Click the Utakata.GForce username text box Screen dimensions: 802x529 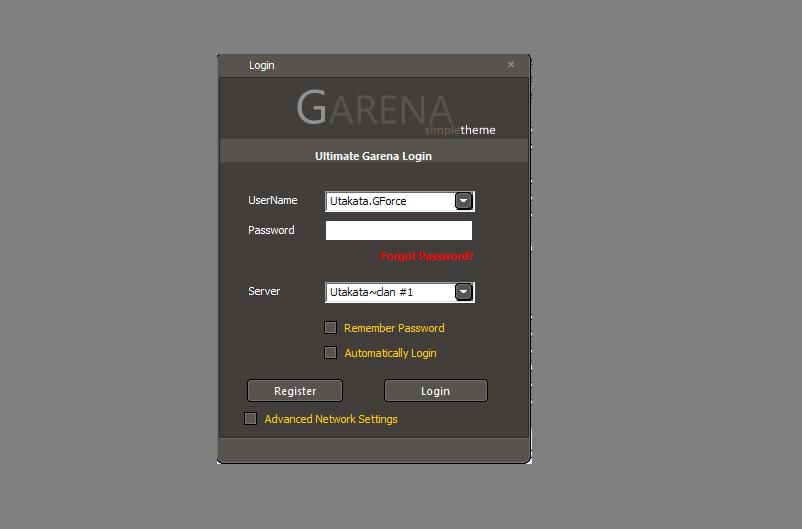(388, 201)
